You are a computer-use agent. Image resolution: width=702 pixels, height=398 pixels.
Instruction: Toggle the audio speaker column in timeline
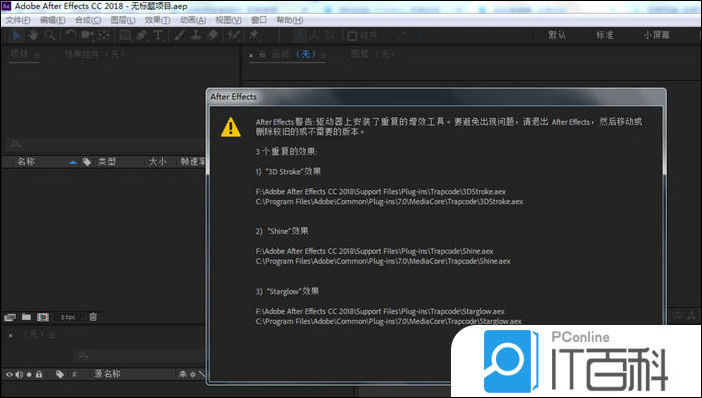coord(19,374)
